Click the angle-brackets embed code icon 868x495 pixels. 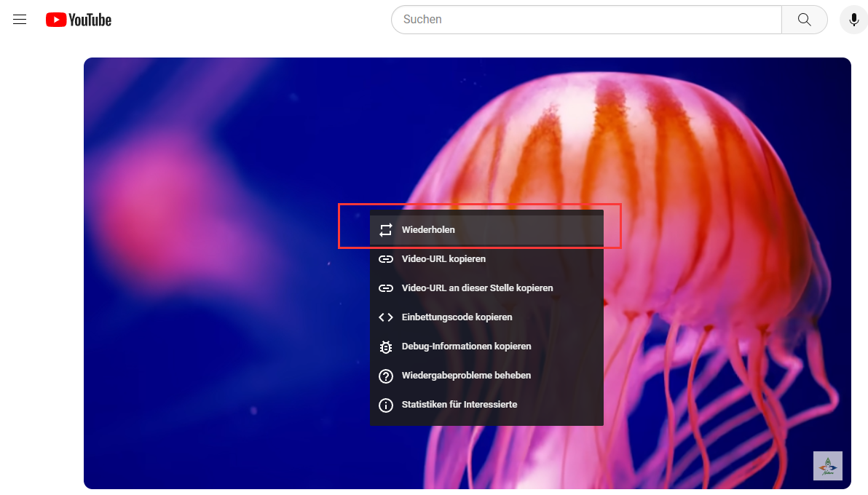(x=386, y=317)
